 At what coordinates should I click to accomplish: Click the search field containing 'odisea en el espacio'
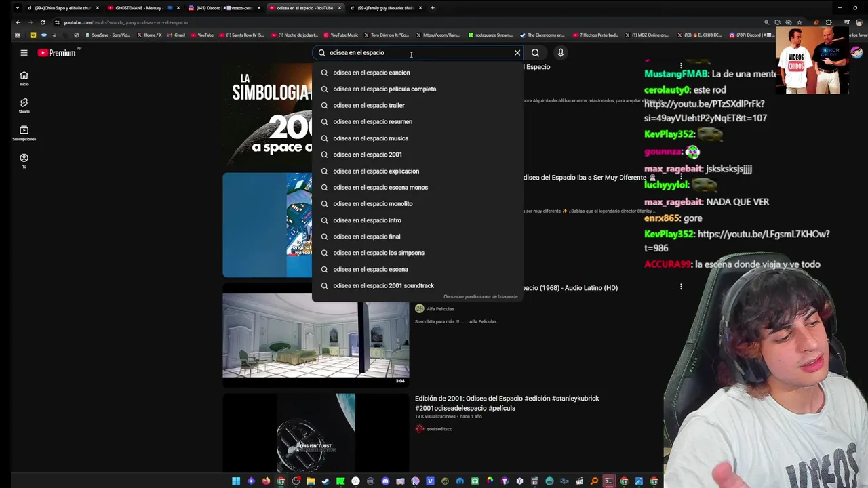tap(417, 52)
